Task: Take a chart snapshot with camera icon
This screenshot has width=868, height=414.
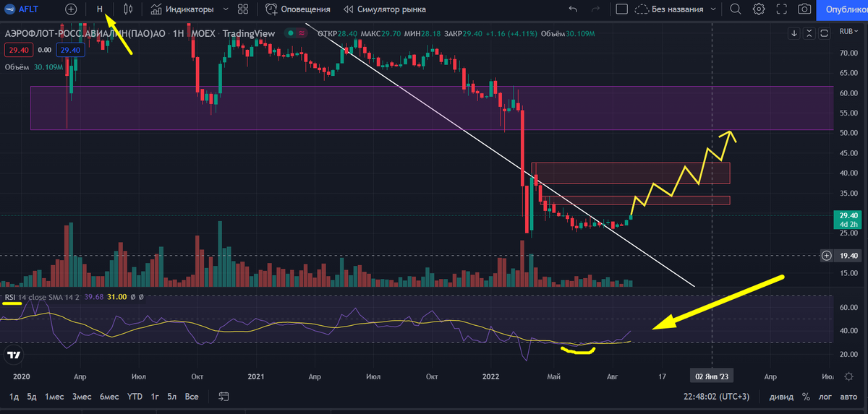Action: coord(804,9)
